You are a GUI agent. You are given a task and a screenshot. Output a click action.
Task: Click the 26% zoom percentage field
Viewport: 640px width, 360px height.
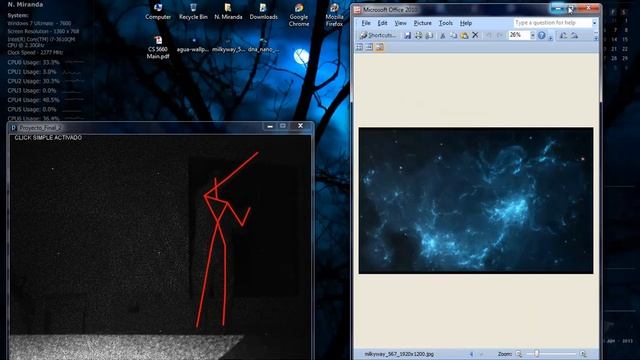(x=518, y=35)
